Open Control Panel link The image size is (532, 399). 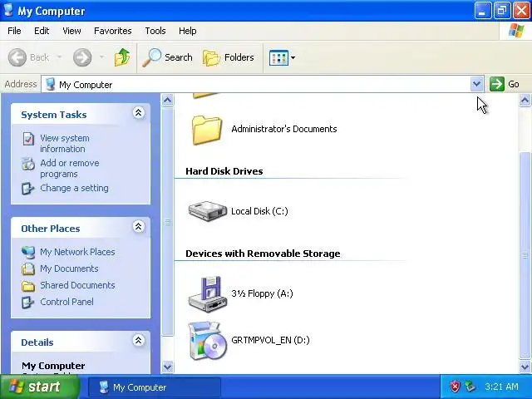tap(66, 302)
